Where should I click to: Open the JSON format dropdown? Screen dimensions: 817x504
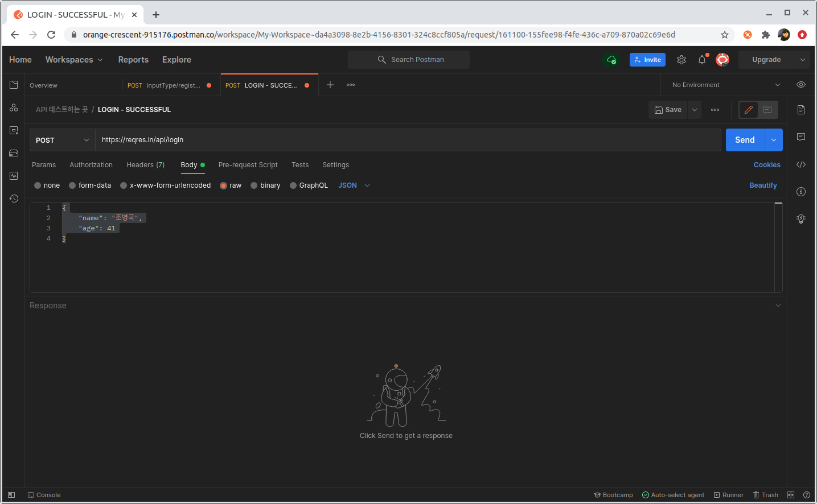(354, 185)
